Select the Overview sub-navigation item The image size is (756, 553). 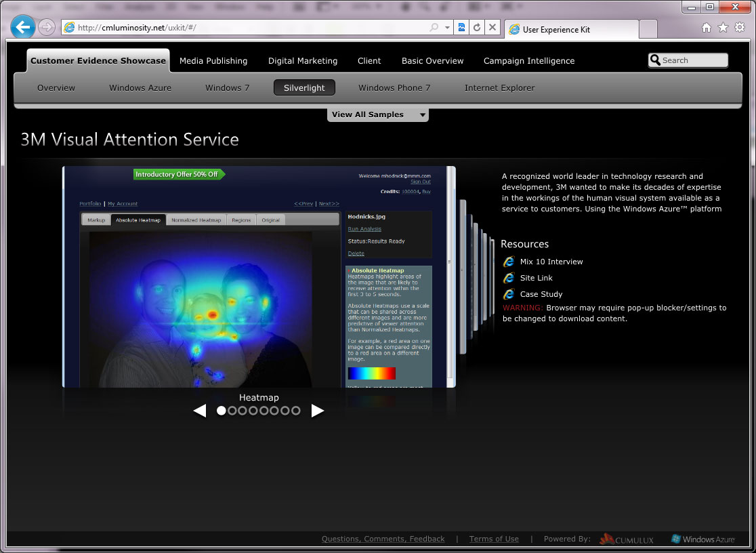[56, 88]
